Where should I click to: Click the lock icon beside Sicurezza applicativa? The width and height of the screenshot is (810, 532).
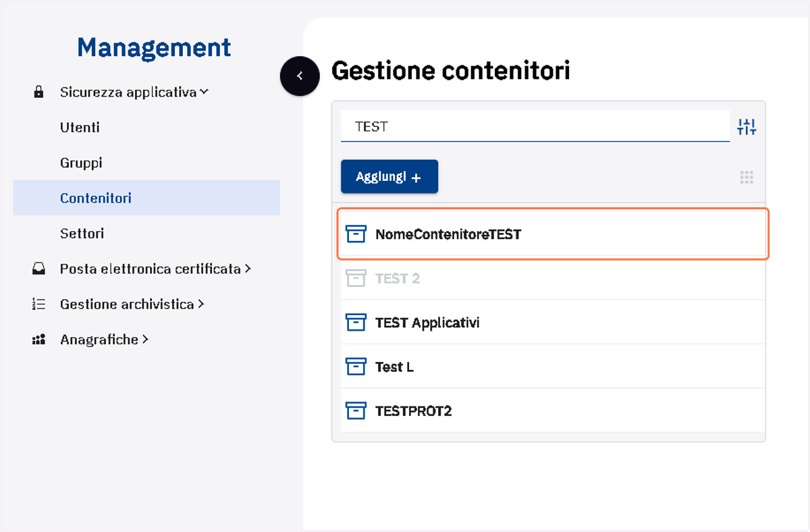click(38, 92)
